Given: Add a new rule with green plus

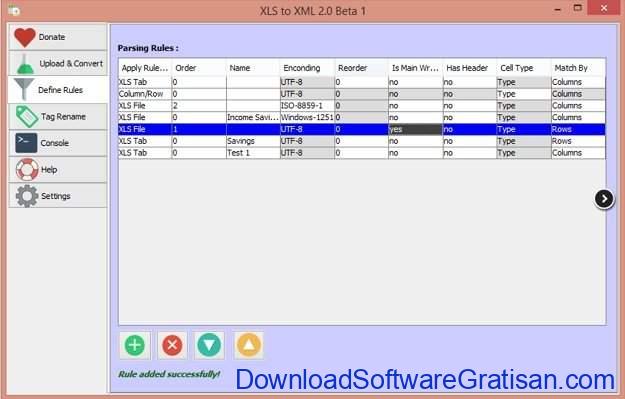Looking at the screenshot, I should pos(135,345).
